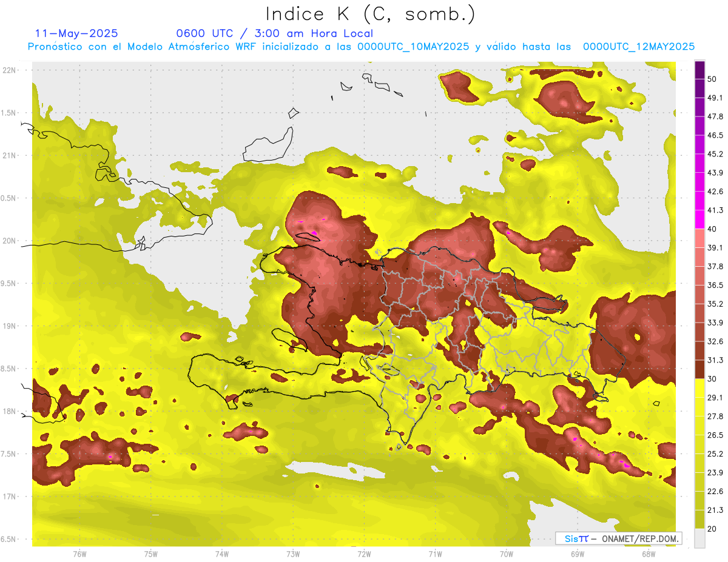
Task: Click the valid-until timestamp "0000UTC_12MAY2025"
Action: coord(639,47)
